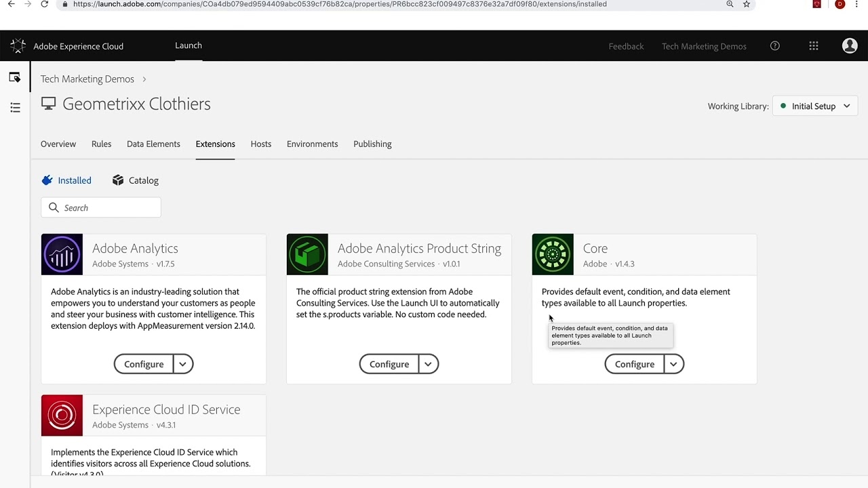Click the Adobe Analytics Product String logo
This screenshot has width=868, height=488.
307,254
